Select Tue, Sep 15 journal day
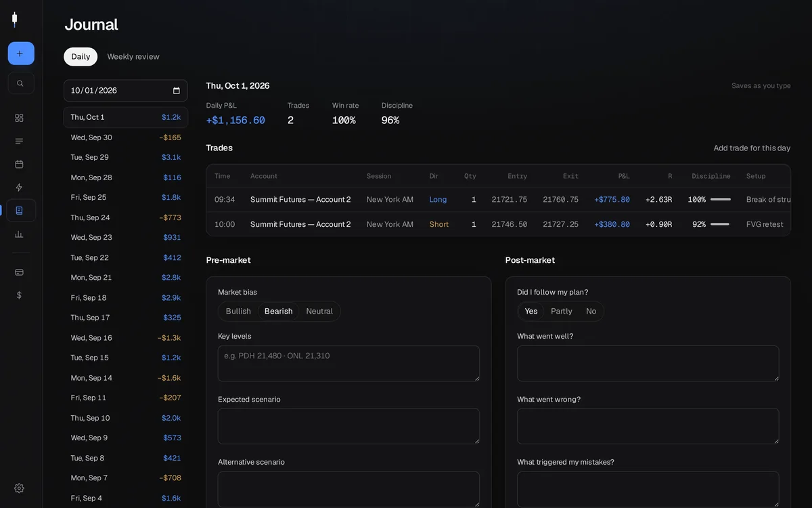This screenshot has width=812, height=508. [x=126, y=358]
